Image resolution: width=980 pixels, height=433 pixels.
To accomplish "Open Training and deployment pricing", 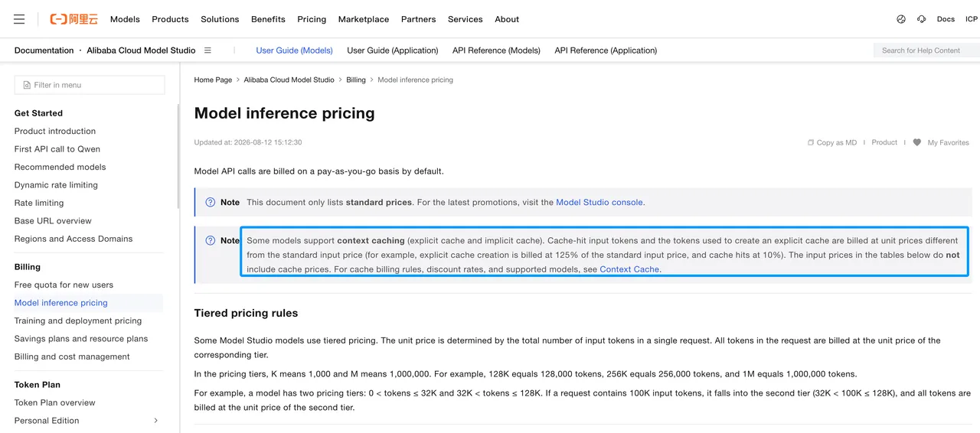I will (78, 321).
